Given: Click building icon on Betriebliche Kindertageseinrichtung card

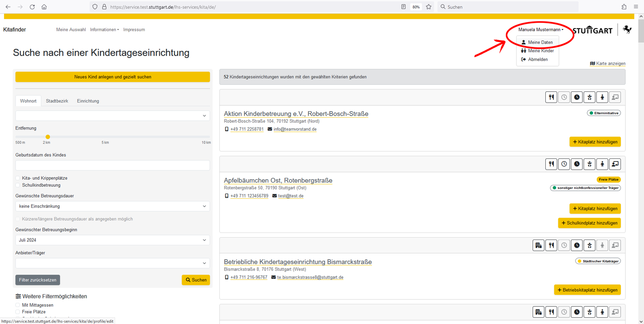Looking at the screenshot, I should coord(538,246).
